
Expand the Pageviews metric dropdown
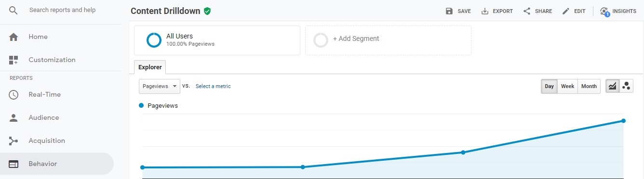tap(160, 86)
